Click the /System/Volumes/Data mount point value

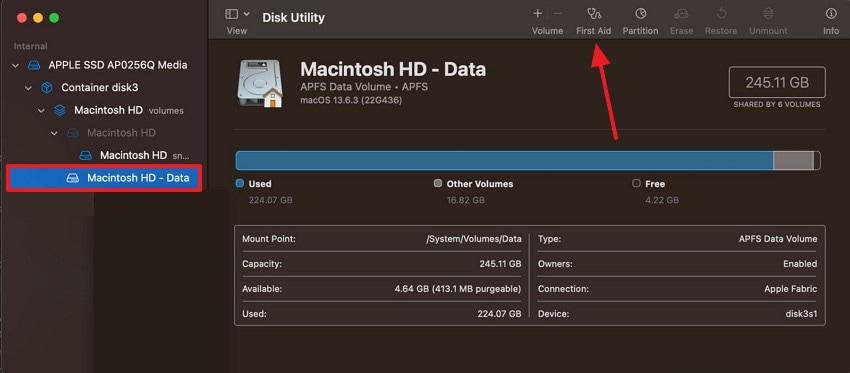pos(474,239)
